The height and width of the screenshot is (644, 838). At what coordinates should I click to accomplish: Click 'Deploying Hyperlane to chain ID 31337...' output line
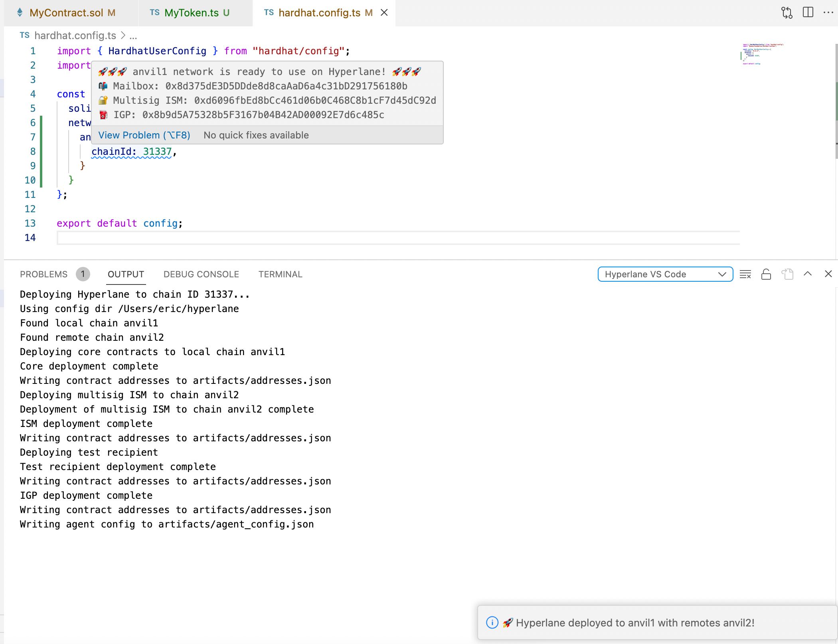click(135, 294)
